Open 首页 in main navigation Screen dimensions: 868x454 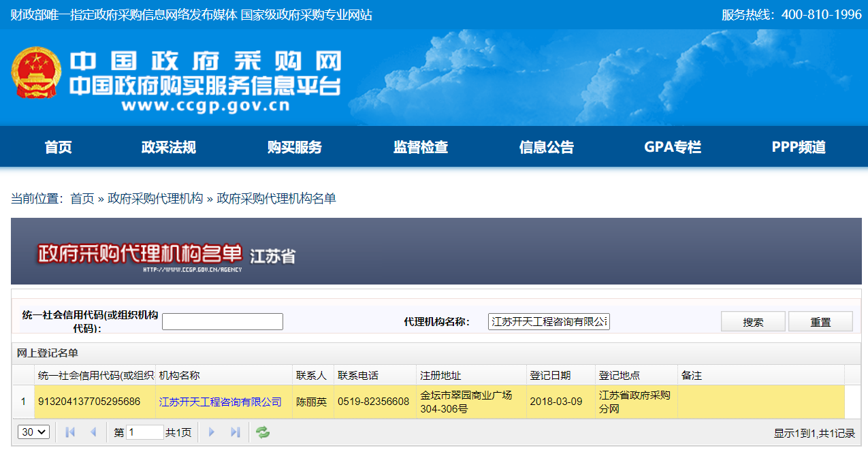click(x=59, y=147)
